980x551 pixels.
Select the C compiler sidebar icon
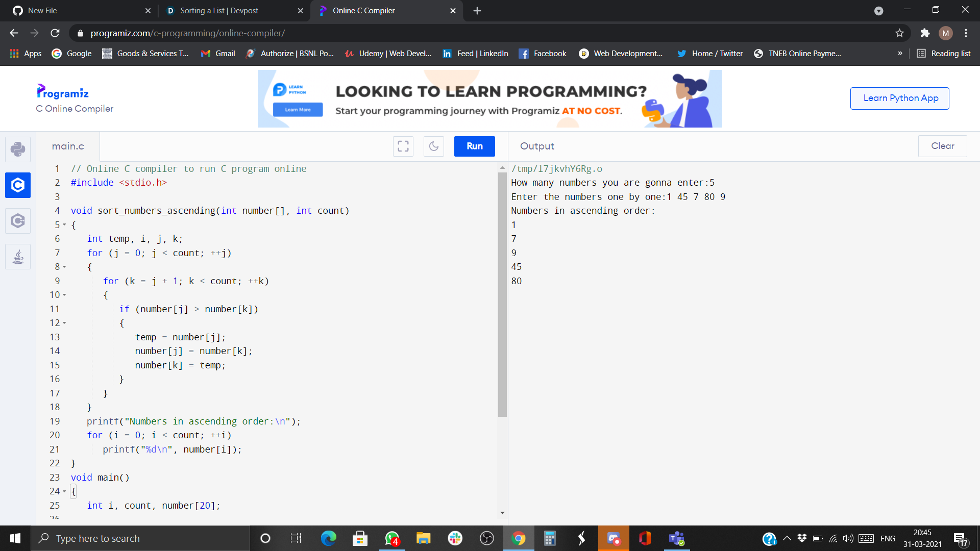(18, 185)
